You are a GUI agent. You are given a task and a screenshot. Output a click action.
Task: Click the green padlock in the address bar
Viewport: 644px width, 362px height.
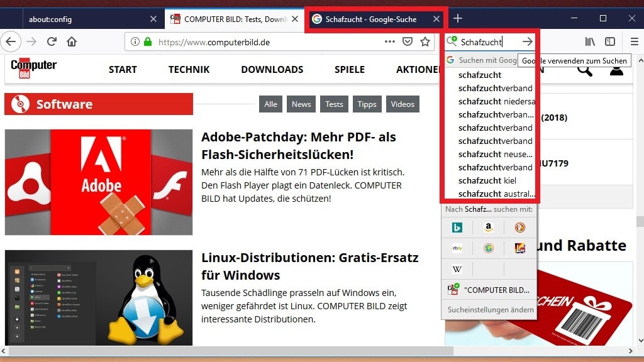pos(148,41)
